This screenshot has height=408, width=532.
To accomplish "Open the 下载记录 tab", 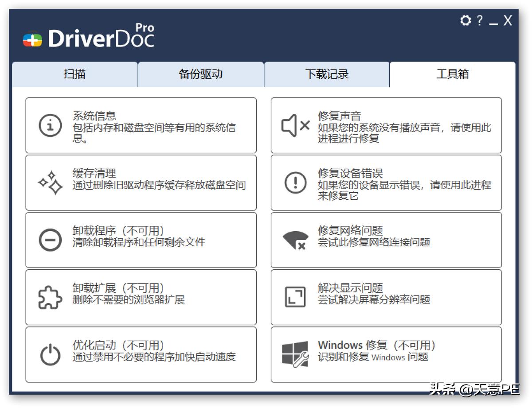I will pyautogui.click(x=327, y=74).
